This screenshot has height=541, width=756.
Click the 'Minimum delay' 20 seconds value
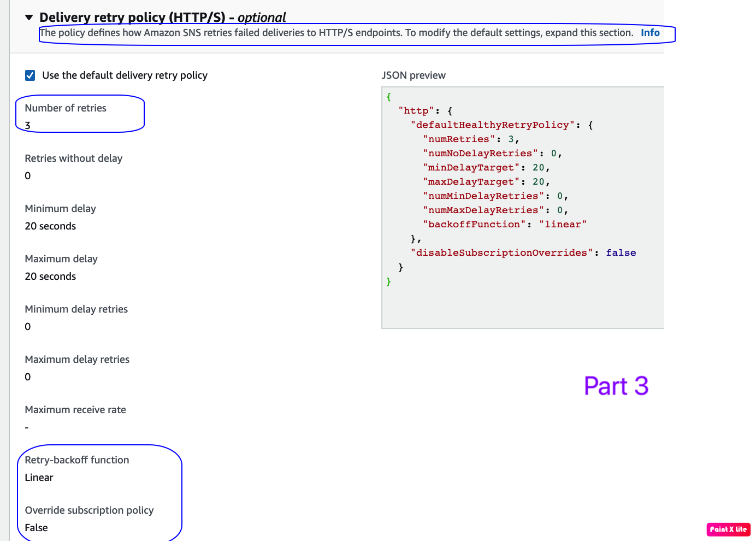[50, 226]
